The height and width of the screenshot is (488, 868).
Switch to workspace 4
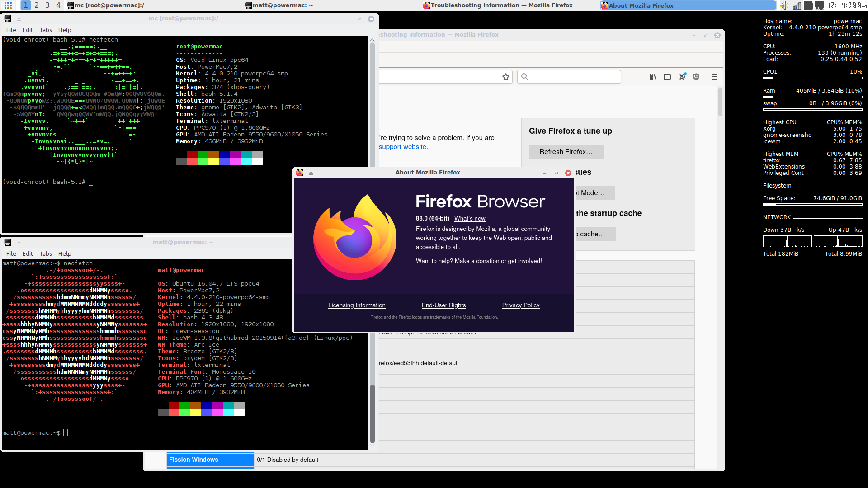[58, 5]
